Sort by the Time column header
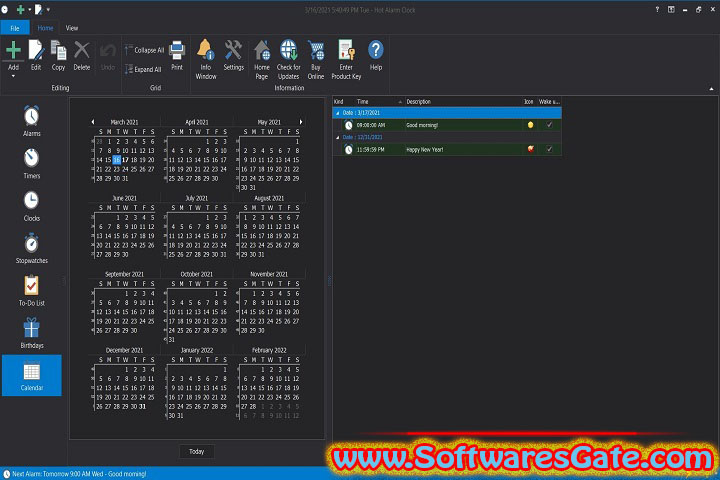This screenshot has width=720, height=480. 379,102
